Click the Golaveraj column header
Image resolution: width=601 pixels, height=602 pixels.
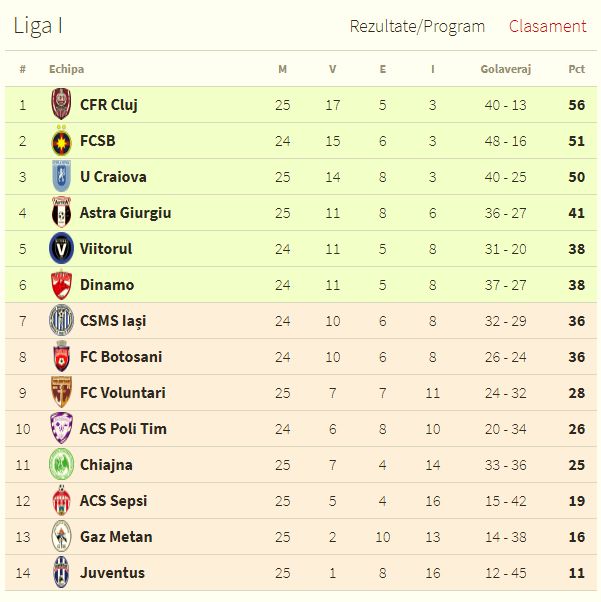505,69
